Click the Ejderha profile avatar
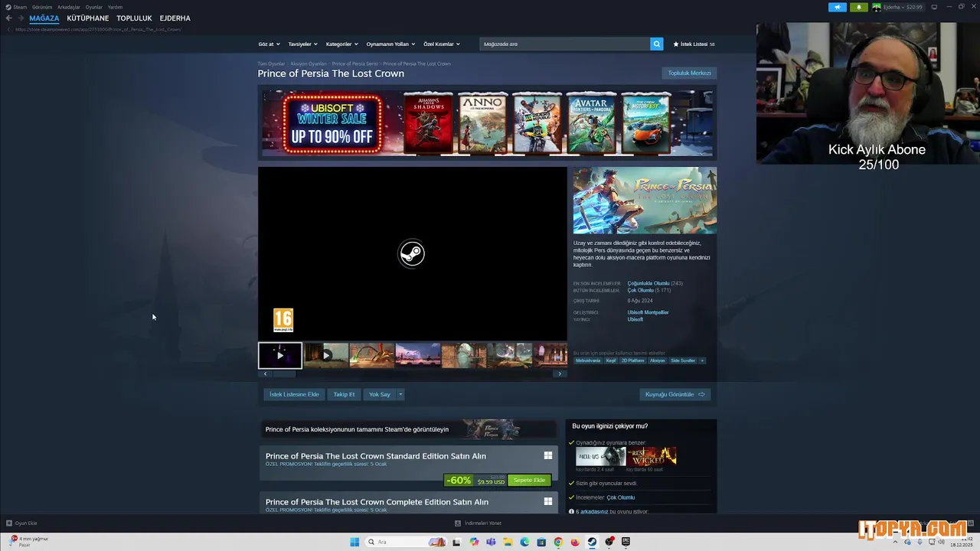This screenshot has height=551, width=980. point(877,7)
